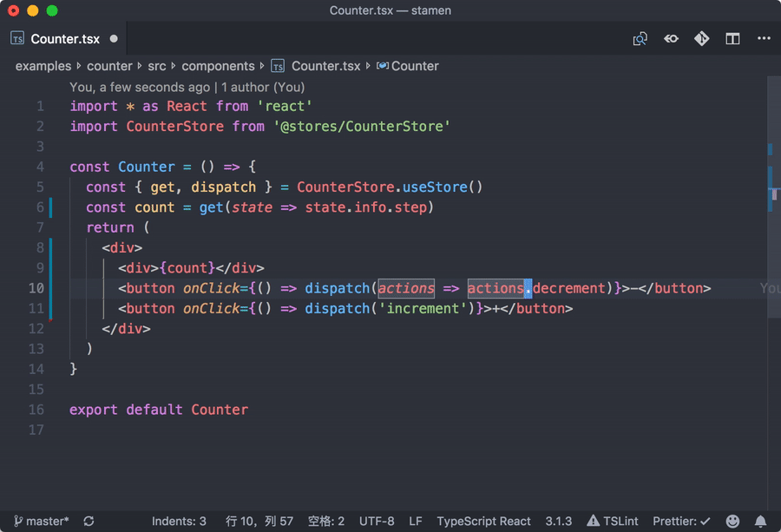Image resolution: width=781 pixels, height=532 pixels.
Task: Click the TS file icon in tab
Action: point(17,38)
